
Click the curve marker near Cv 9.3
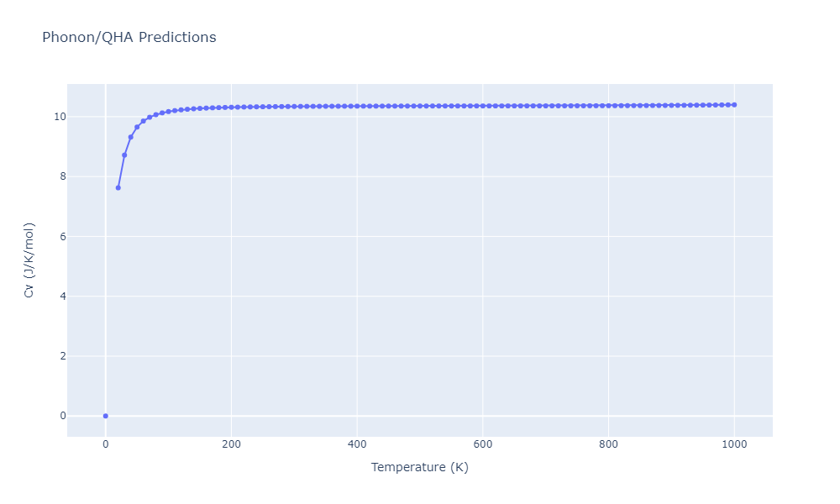130,137
